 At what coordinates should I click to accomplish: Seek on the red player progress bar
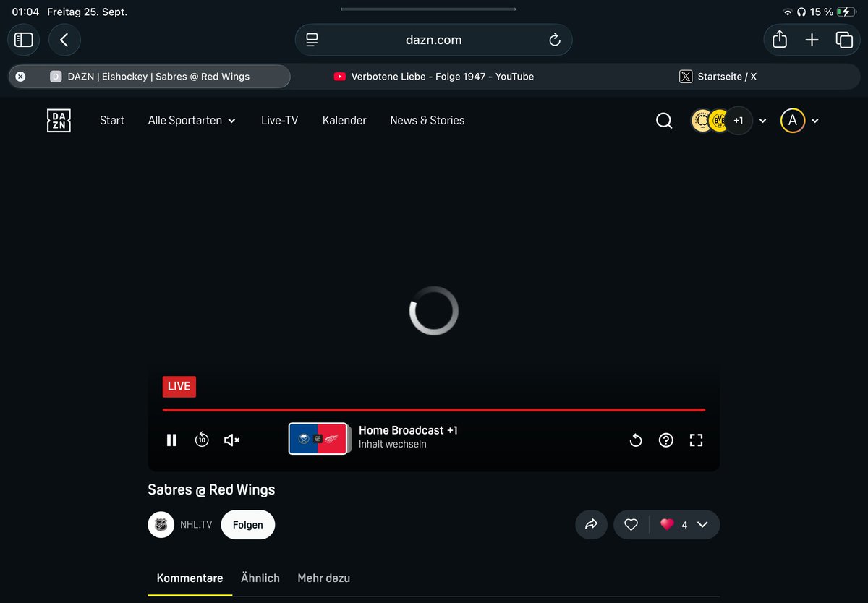coord(434,410)
